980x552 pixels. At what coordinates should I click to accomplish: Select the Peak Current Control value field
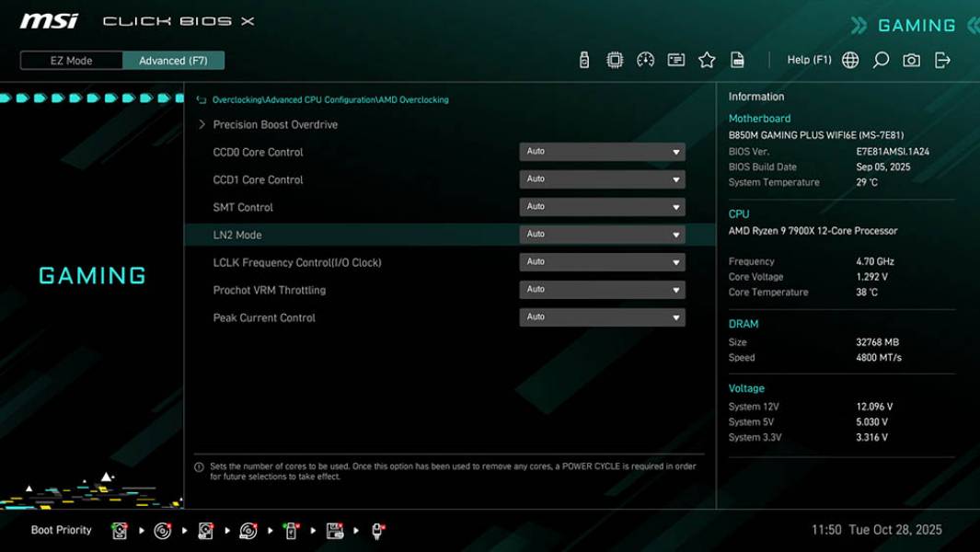[x=602, y=316]
